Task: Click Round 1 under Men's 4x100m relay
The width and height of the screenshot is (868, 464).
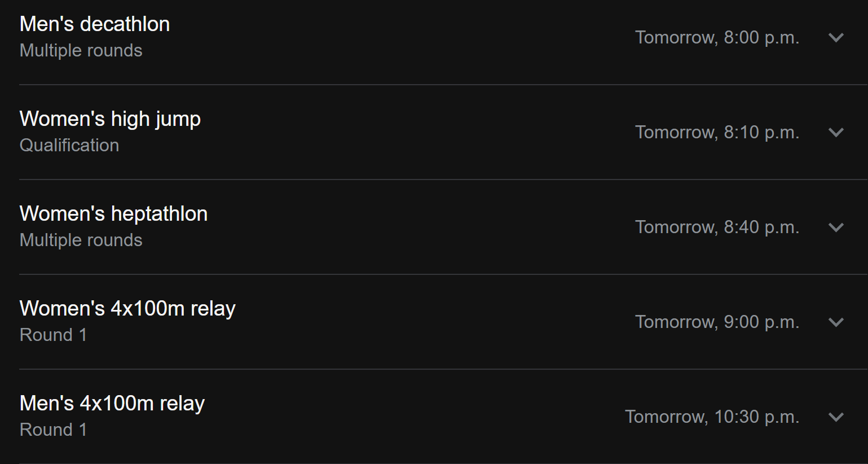Action: tap(54, 430)
